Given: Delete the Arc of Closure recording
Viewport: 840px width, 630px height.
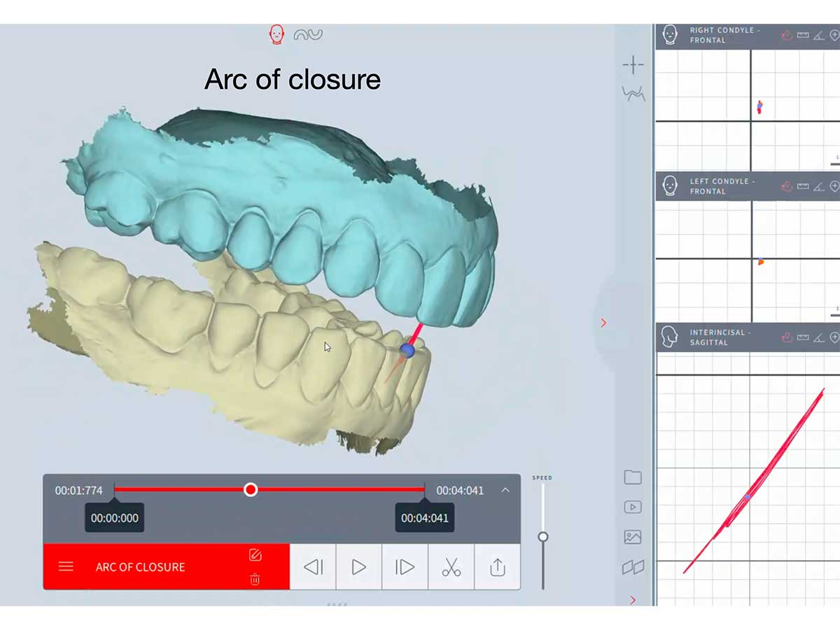Looking at the screenshot, I should pos(255,579).
